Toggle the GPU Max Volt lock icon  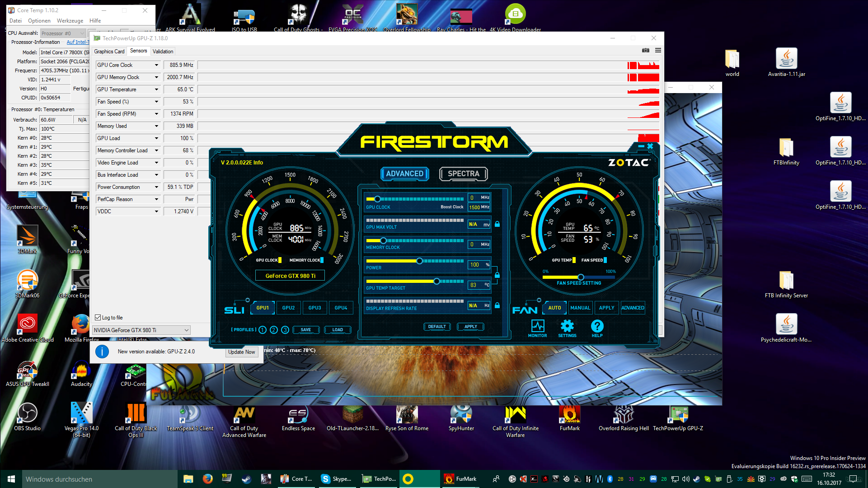tap(497, 224)
